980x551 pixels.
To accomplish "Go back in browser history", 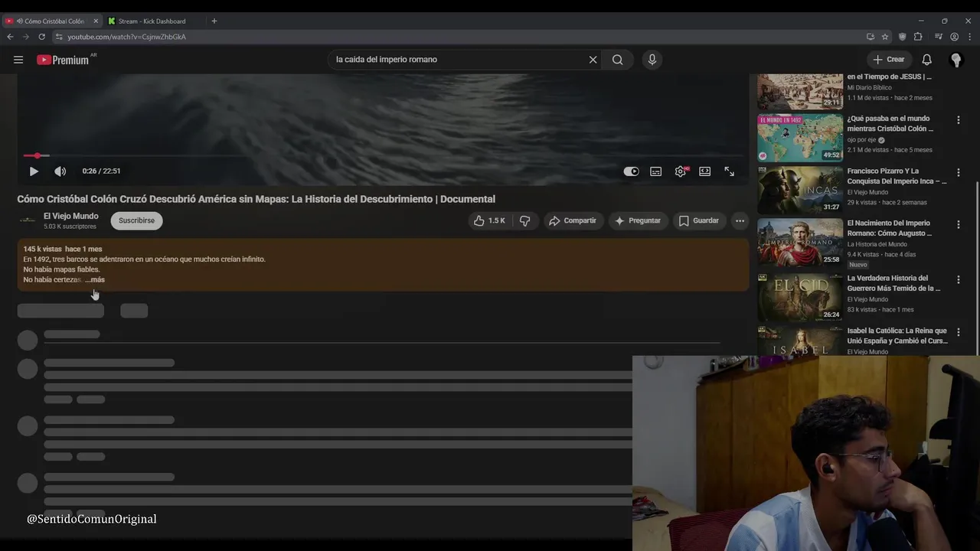I will (10, 37).
